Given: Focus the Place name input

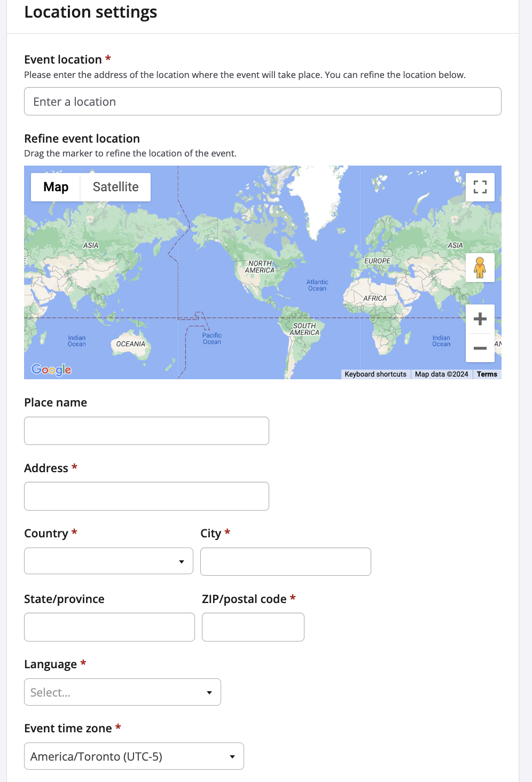Looking at the screenshot, I should tap(146, 431).
